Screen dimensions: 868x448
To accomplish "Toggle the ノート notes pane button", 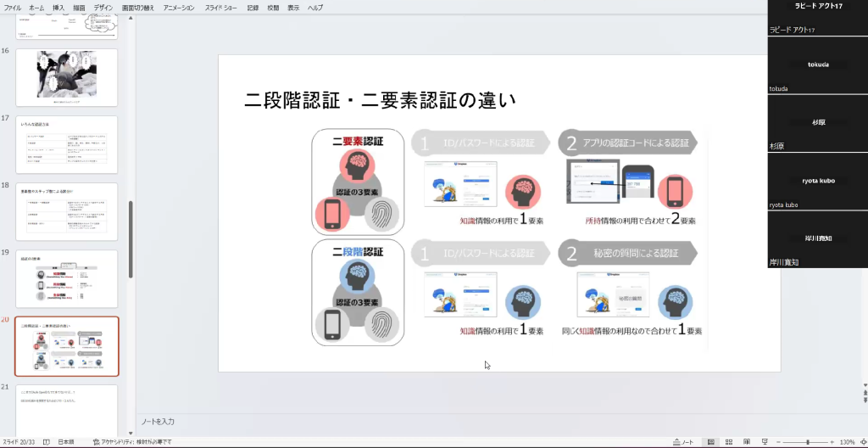I will pos(682,442).
